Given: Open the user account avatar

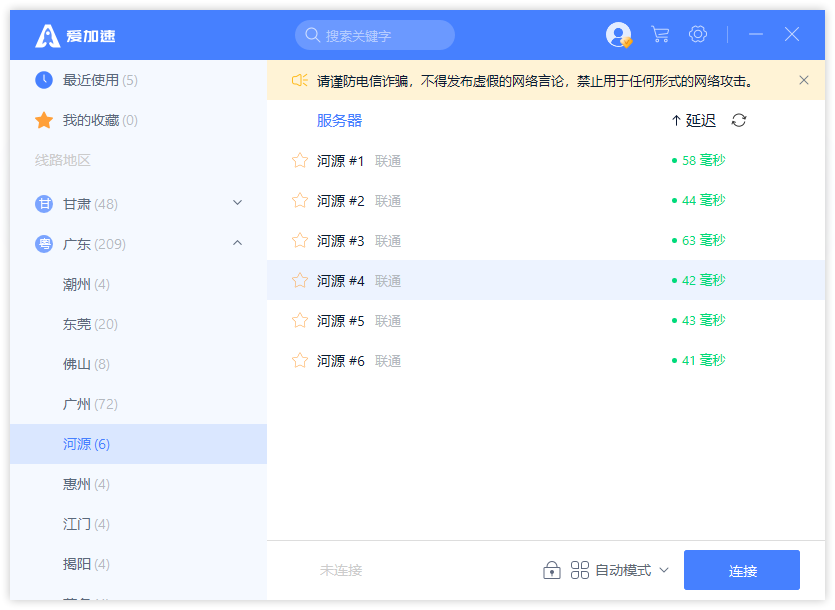Looking at the screenshot, I should tap(619, 35).
